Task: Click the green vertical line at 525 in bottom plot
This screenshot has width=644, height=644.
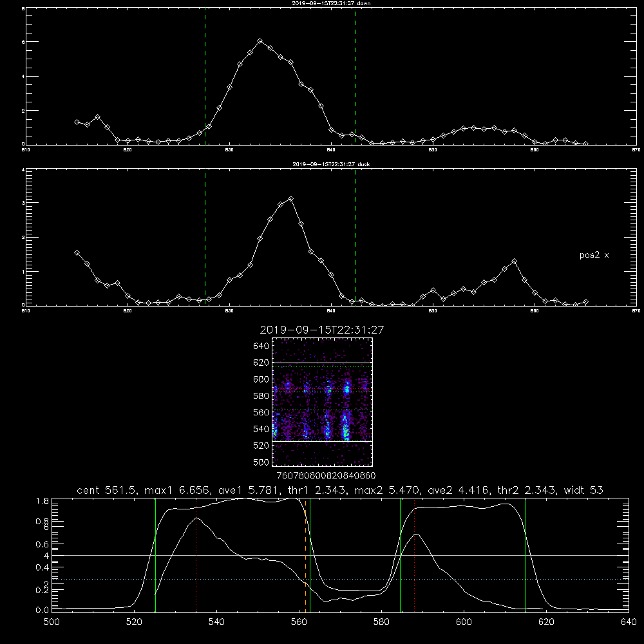Action: coord(155,555)
